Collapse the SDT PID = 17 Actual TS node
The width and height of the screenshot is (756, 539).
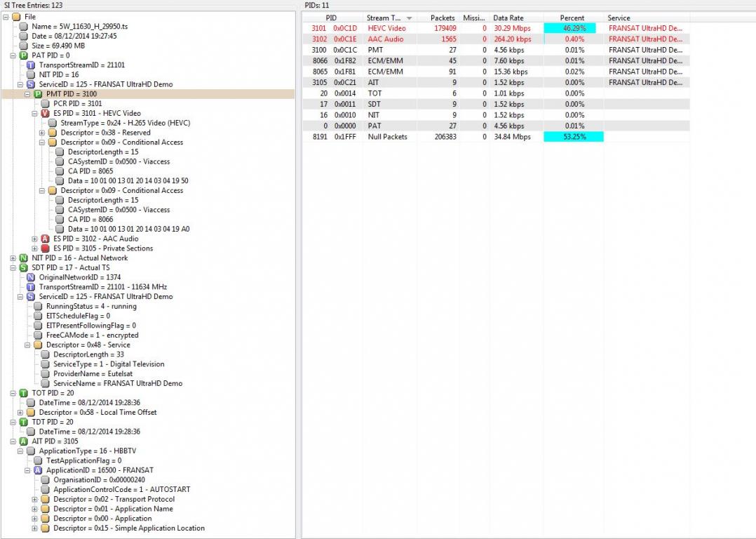tap(13, 268)
